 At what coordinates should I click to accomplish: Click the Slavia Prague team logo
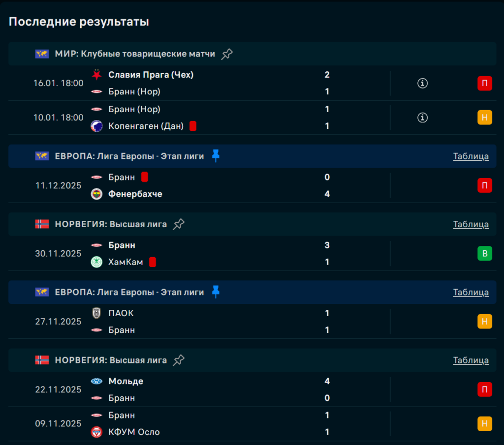pos(97,75)
